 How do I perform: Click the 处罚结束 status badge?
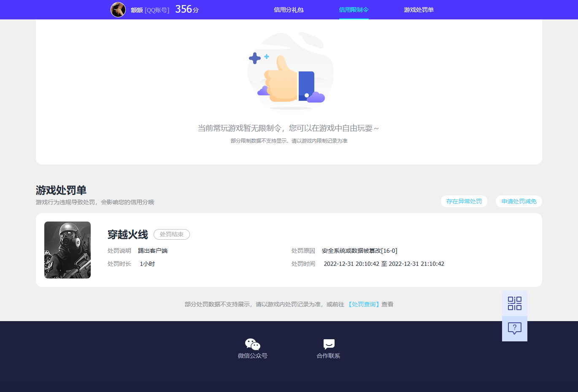click(x=171, y=234)
